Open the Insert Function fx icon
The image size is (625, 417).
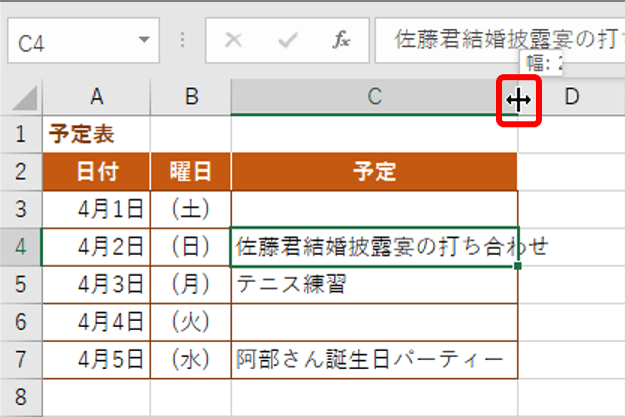click(342, 40)
